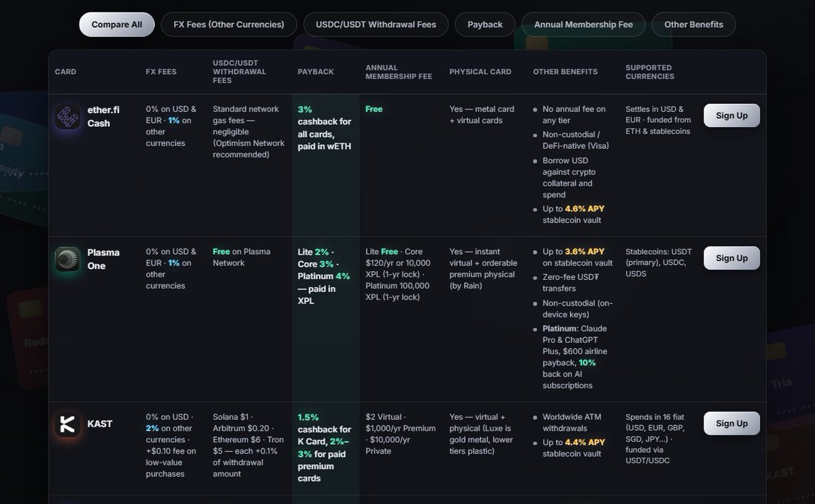Viewport: 815px width, 504px height.
Task: Click the OTHER BENEFITS column header
Action: [565, 72]
